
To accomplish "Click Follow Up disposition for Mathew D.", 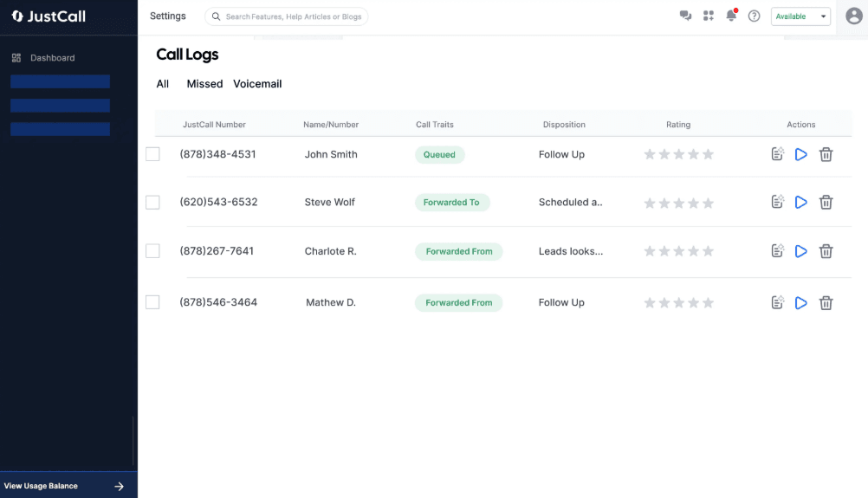I will tap(561, 302).
